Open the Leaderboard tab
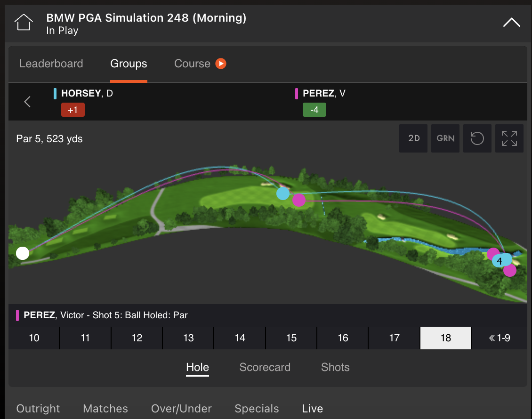 (51, 64)
